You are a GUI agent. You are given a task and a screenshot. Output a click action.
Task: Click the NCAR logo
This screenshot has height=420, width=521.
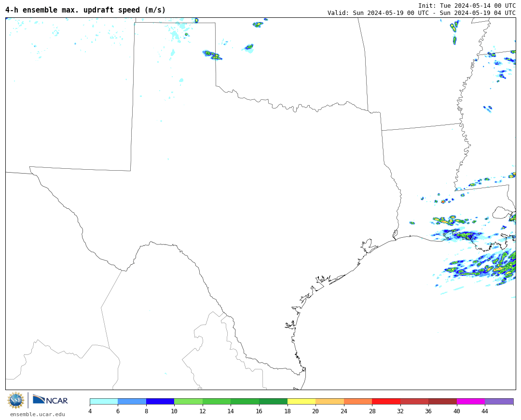51,399
